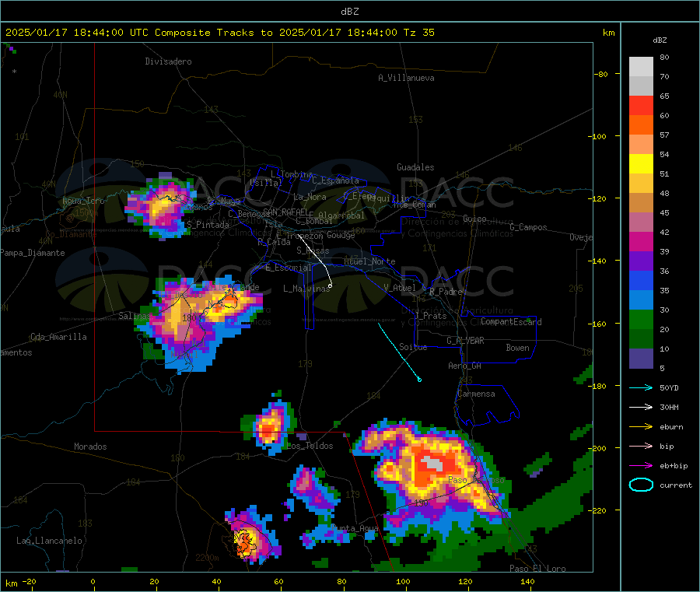Click the Atuel_Norte map label
700x592 pixels.
click(x=369, y=261)
